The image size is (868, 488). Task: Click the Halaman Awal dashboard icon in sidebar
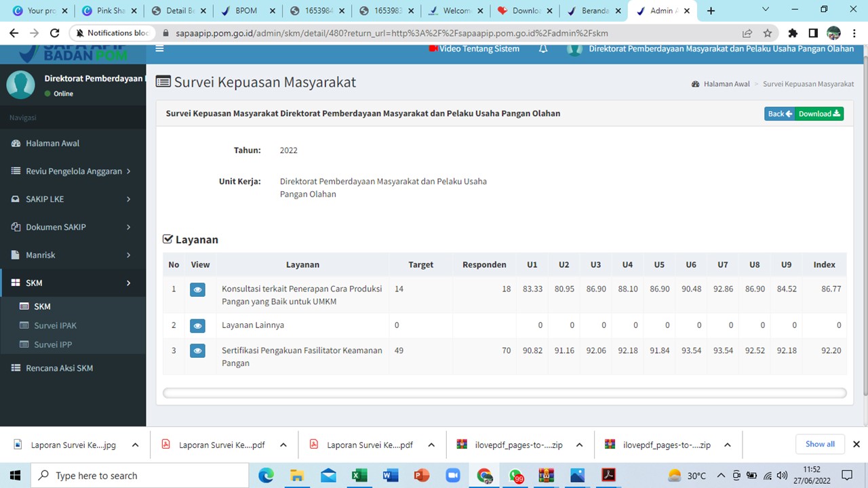point(16,143)
